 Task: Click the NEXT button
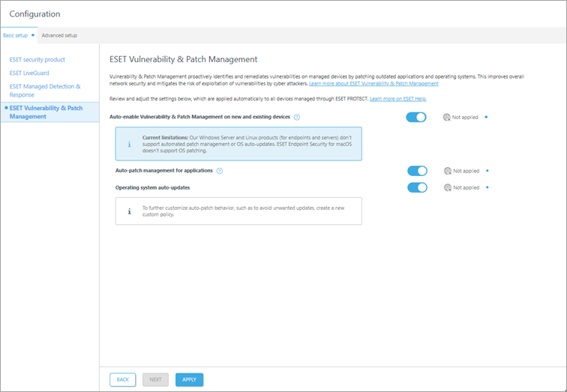click(155, 380)
